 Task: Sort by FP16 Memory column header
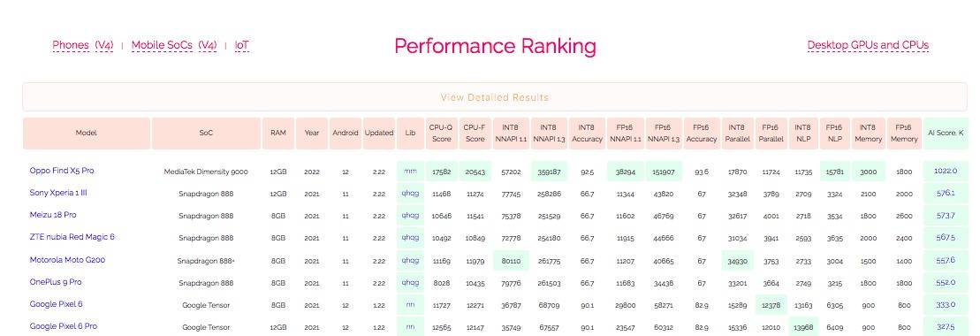[904, 134]
